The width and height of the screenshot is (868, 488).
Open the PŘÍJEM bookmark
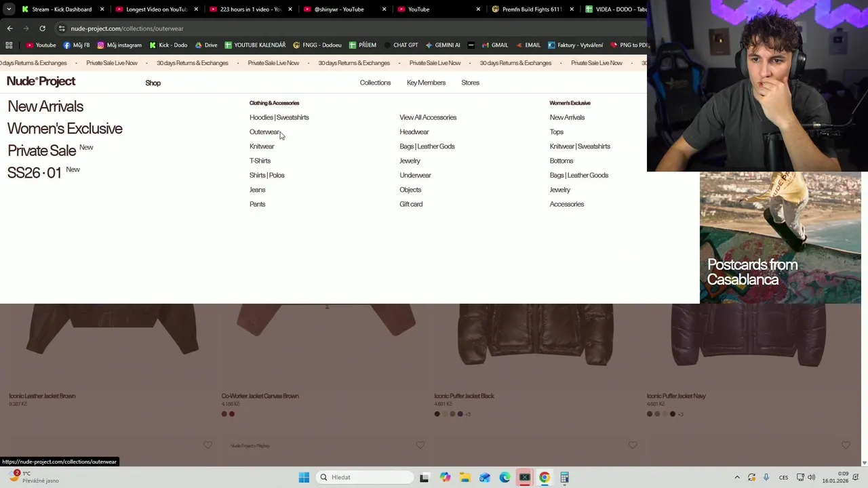click(x=363, y=45)
